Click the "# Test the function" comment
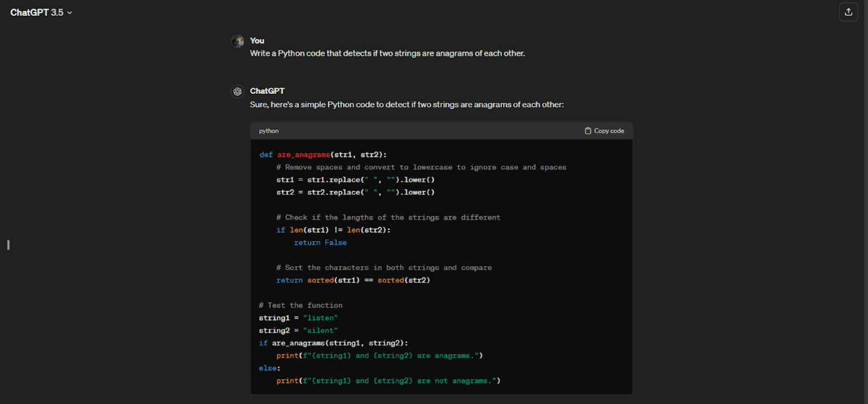 point(300,305)
